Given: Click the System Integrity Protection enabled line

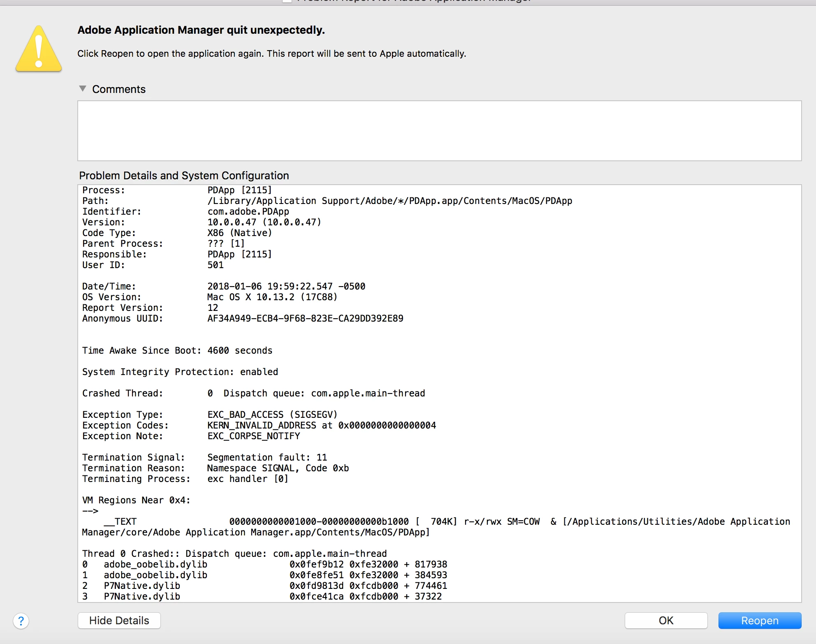Looking at the screenshot, I should click(180, 372).
